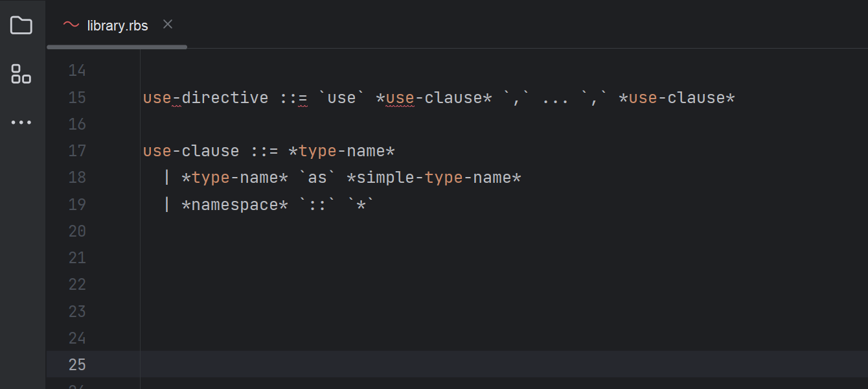This screenshot has width=868, height=389.
Task: Select gutter line number 19
Action: (77, 204)
